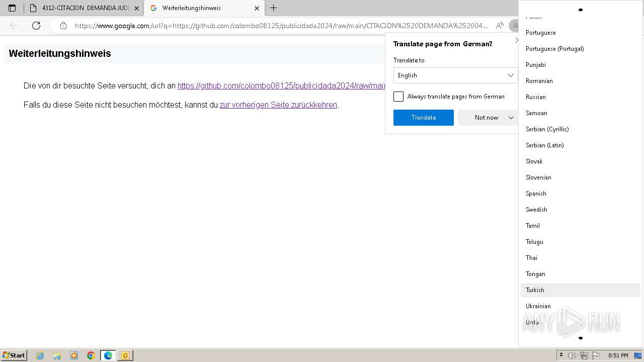Choose Slovak language entry
The height and width of the screenshot is (362, 644).
click(580, 161)
